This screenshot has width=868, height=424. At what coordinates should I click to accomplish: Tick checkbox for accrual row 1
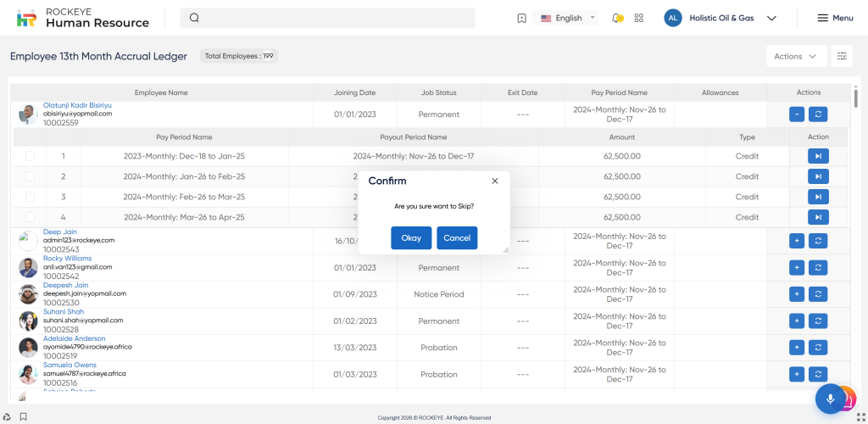point(31,156)
